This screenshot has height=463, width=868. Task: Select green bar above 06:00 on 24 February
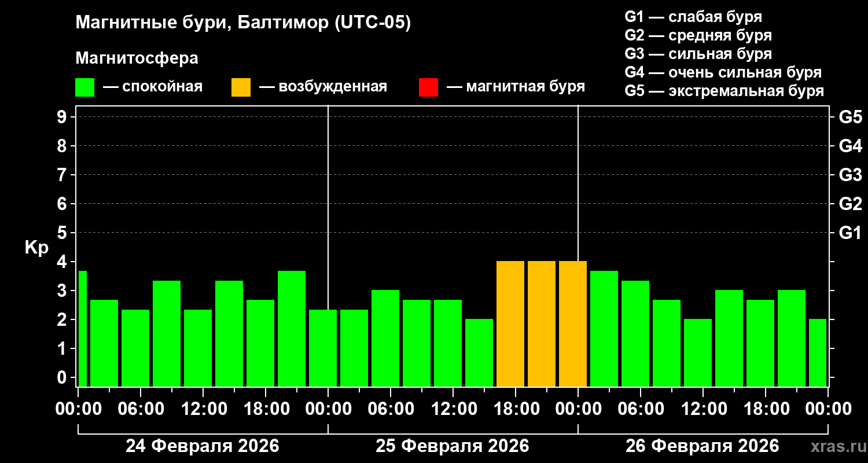tap(135, 348)
